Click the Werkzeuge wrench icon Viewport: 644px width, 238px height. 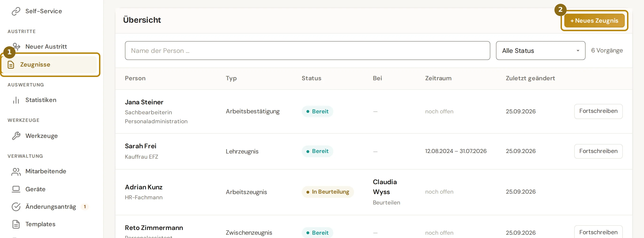pos(16,136)
